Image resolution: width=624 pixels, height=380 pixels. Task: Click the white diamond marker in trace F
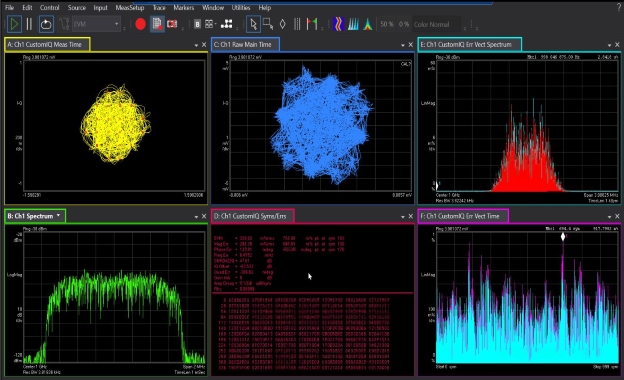point(563,237)
